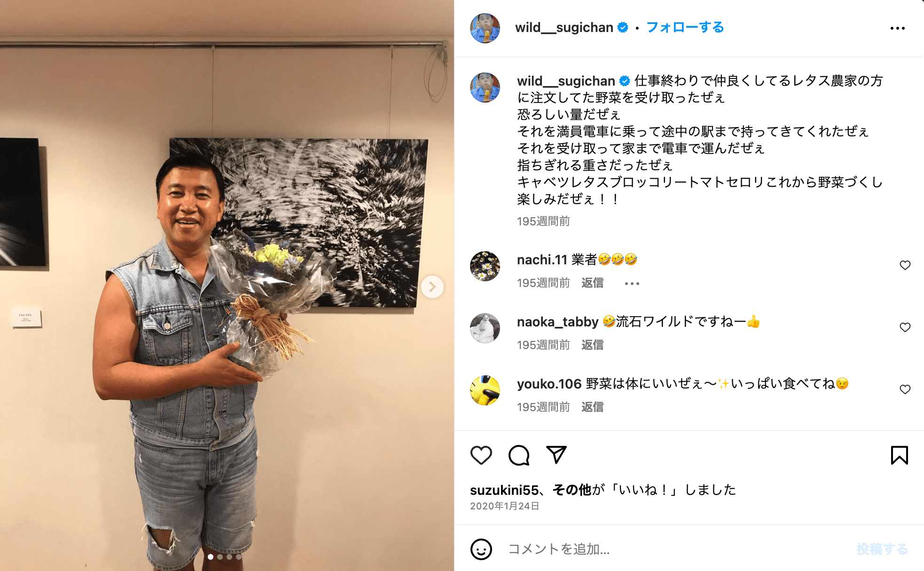Image resolution: width=924 pixels, height=571 pixels.
Task: Like the nachi.11 comment
Action: [x=905, y=265]
